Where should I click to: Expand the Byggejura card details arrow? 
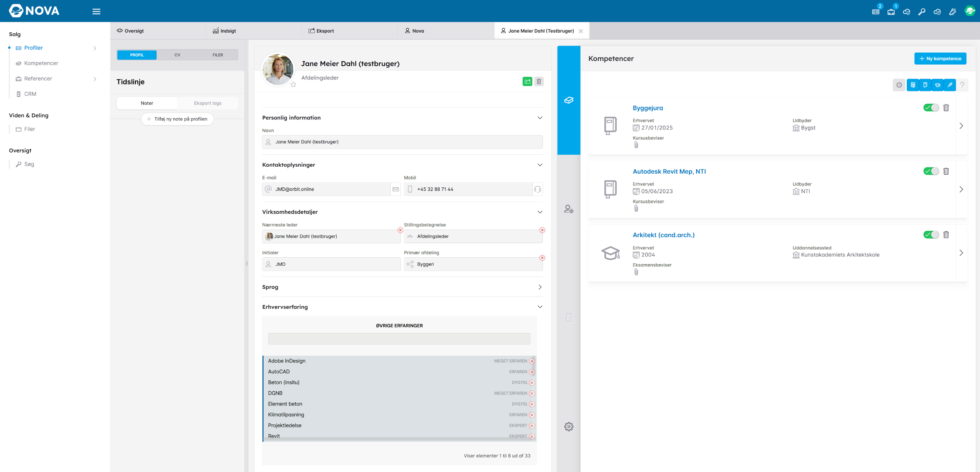coord(961,126)
